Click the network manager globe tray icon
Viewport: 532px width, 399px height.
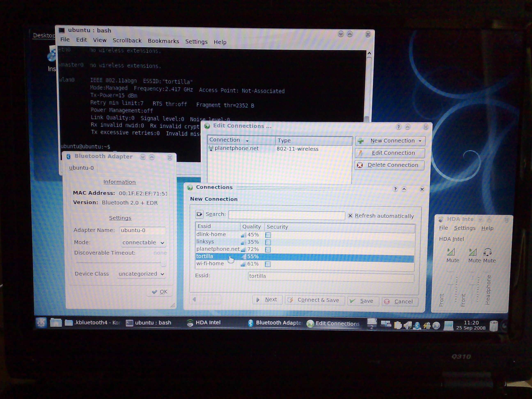[436, 326]
